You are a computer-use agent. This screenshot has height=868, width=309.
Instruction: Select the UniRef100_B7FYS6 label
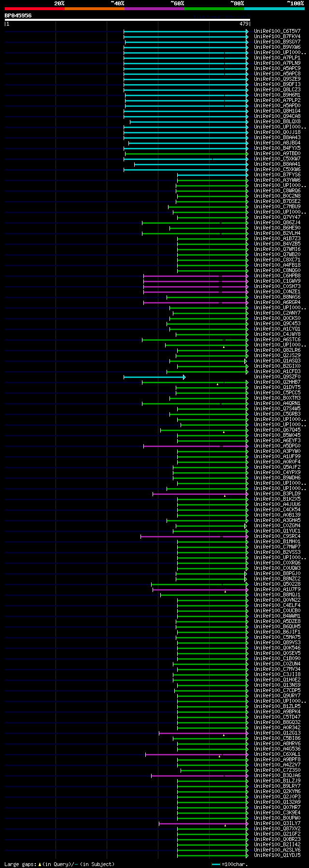tap(277, 175)
